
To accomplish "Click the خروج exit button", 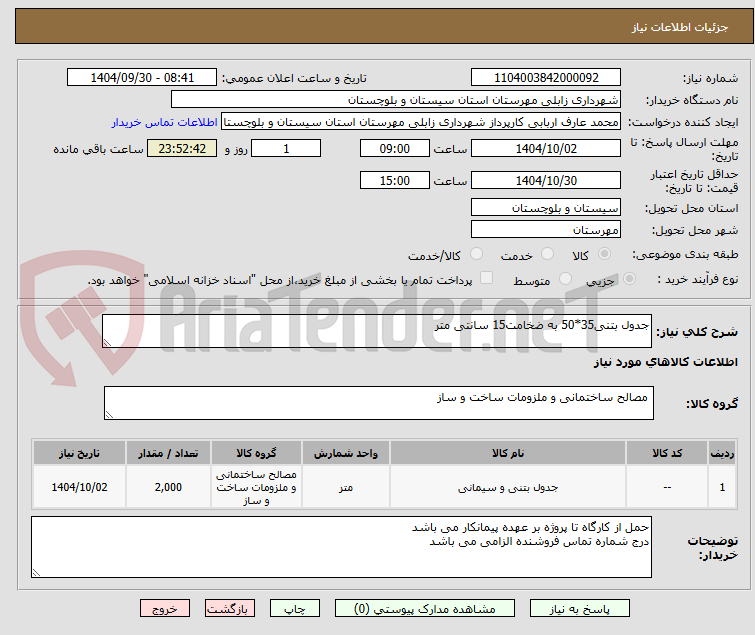I will point(165,609).
